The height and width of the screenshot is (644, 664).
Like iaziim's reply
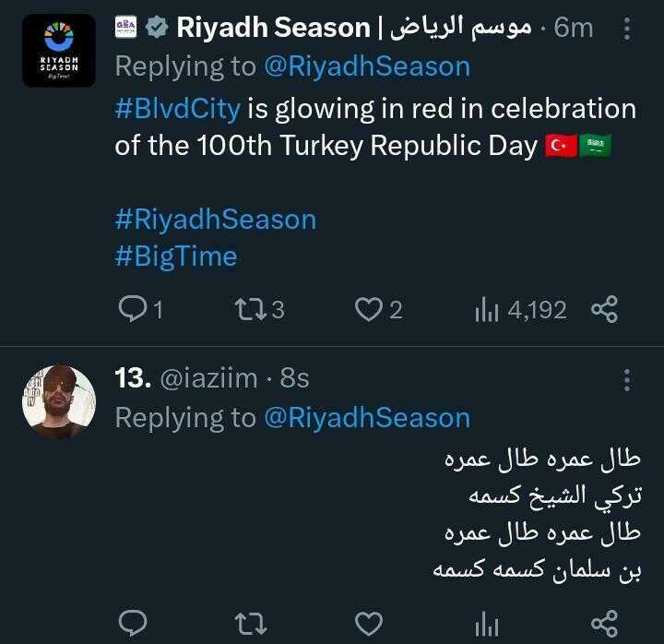tap(369, 623)
